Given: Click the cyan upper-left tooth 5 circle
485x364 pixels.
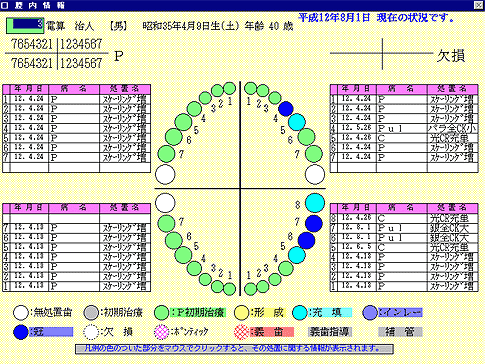Looking at the screenshot, I should click(297, 122).
